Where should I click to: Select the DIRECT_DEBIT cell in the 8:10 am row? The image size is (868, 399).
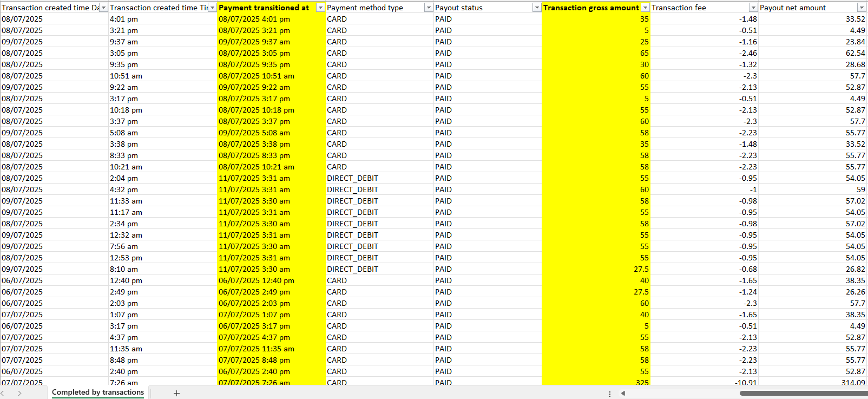click(379, 269)
